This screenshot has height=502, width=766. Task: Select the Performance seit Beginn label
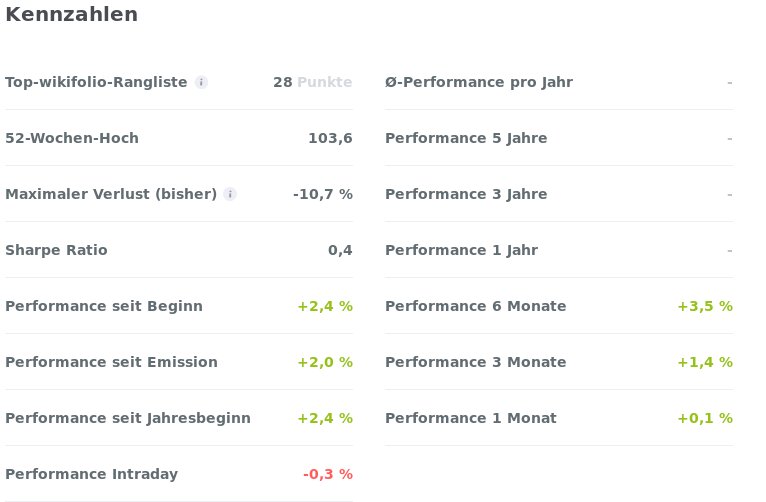pyautogui.click(x=104, y=306)
